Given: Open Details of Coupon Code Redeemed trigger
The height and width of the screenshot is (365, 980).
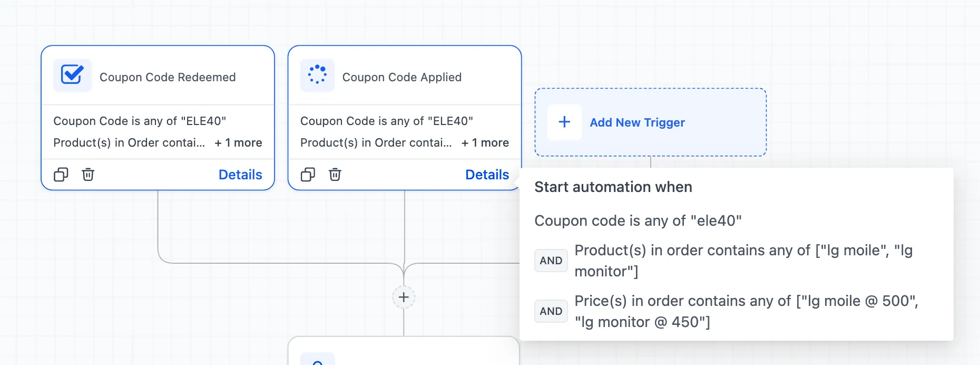Looking at the screenshot, I should click(240, 175).
